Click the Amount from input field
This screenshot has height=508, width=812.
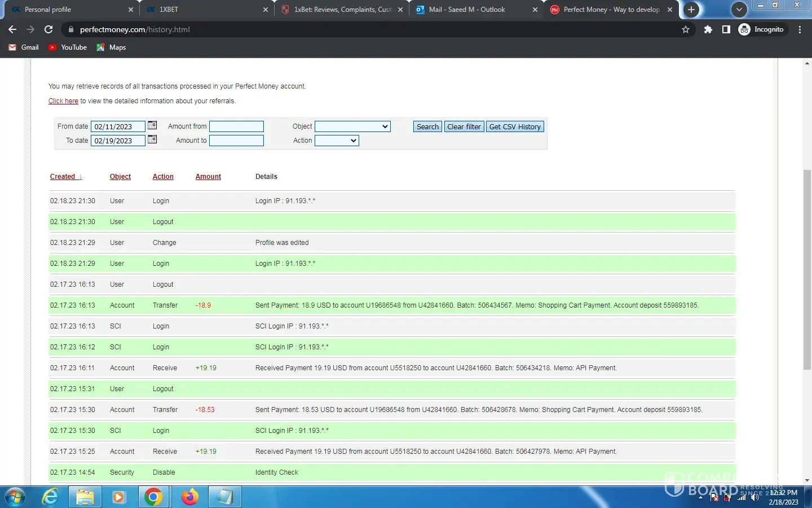pyautogui.click(x=236, y=126)
